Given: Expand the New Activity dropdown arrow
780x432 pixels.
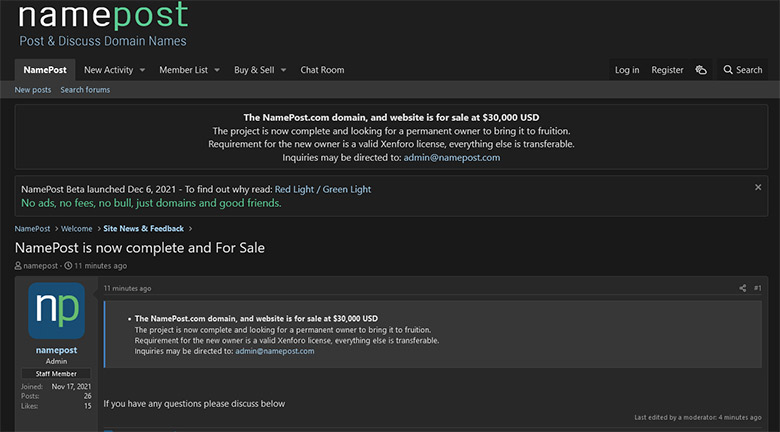Looking at the screenshot, I should click(x=142, y=70).
